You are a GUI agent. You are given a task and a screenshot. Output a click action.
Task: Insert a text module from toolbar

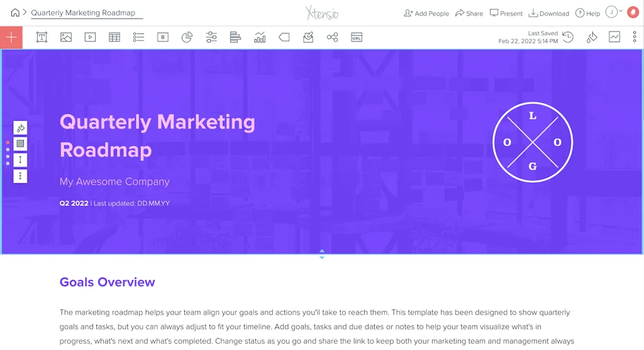42,38
